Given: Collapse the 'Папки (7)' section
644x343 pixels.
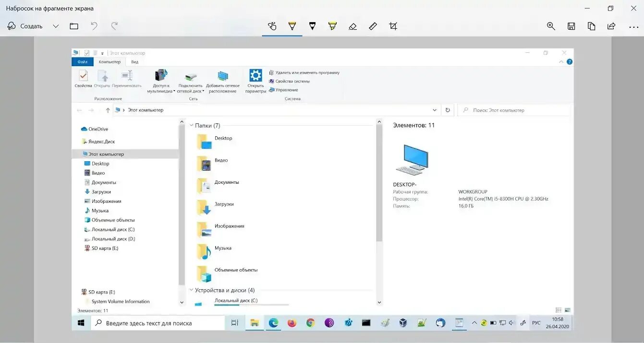Looking at the screenshot, I should [192, 125].
